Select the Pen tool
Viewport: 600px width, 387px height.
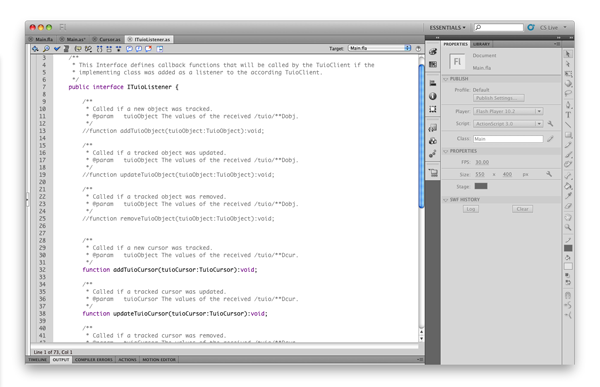point(568,105)
